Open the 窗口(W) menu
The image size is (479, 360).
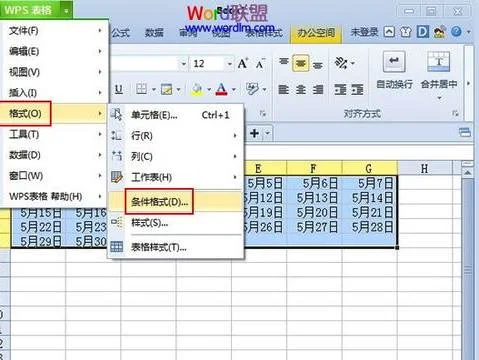point(55,176)
